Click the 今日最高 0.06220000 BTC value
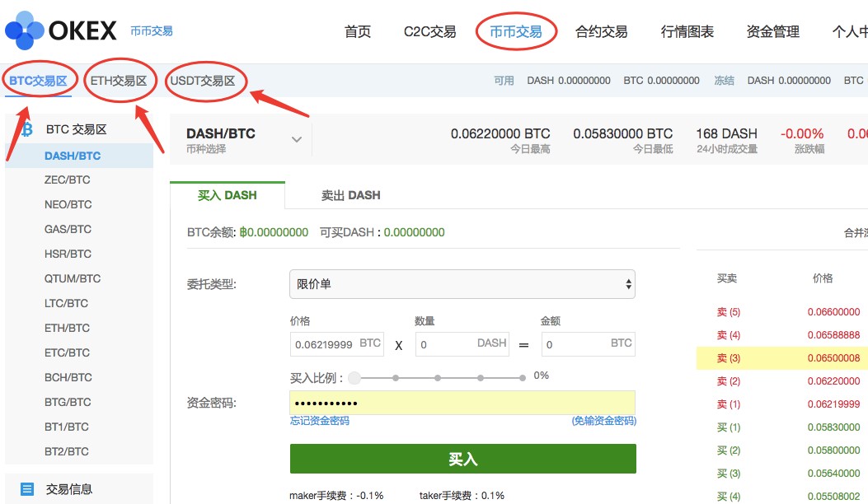 pos(500,134)
